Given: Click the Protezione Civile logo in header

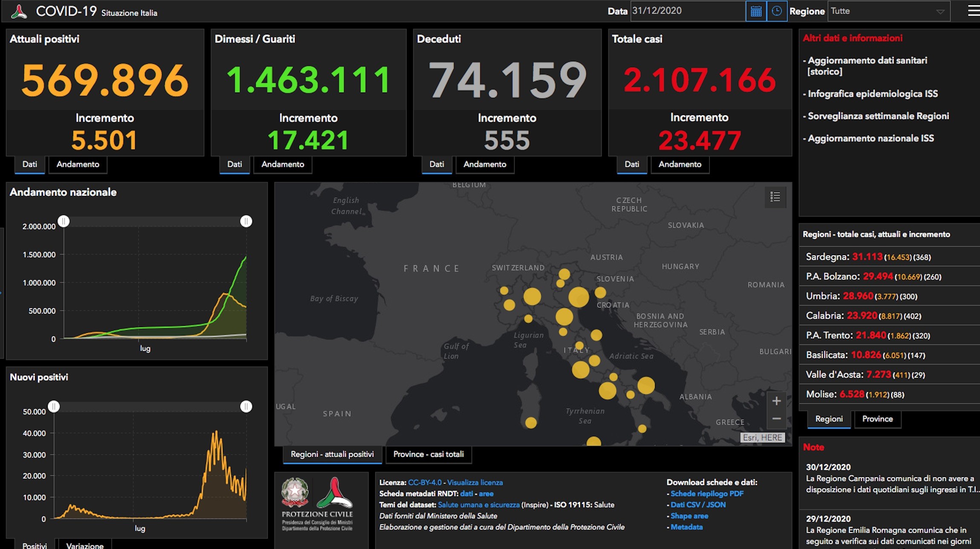Looking at the screenshot, I should tap(19, 11).
